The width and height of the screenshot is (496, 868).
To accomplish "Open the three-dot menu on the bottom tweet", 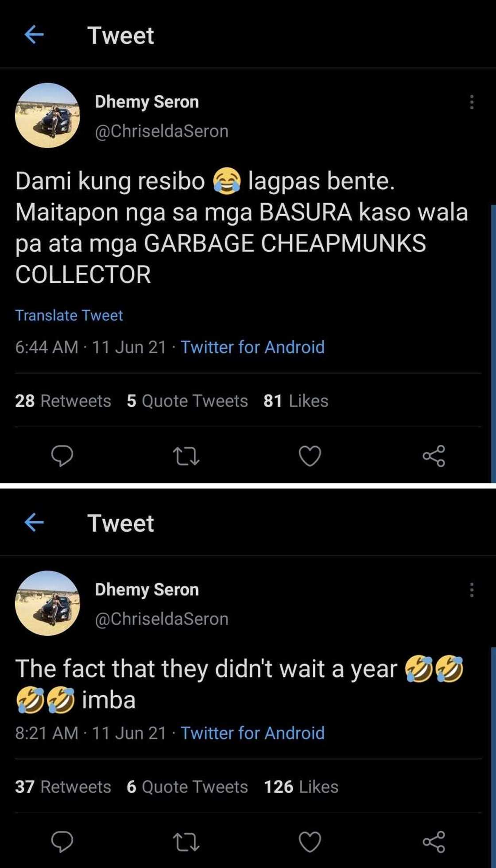I will coord(472,590).
